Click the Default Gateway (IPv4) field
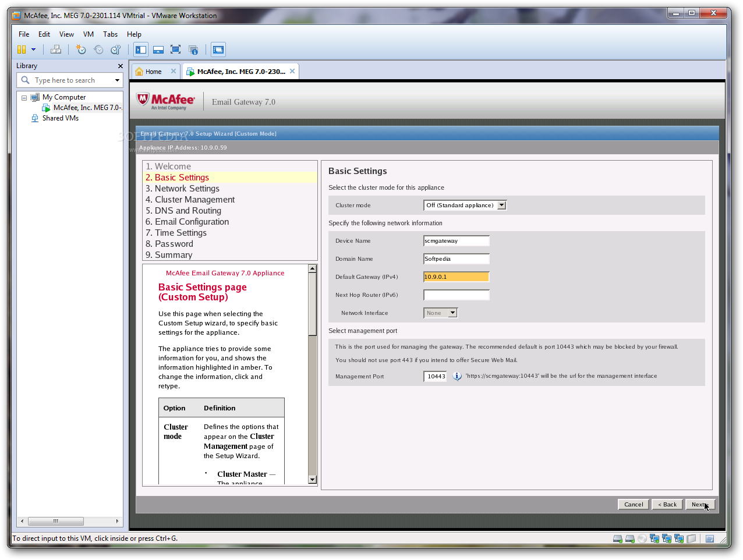The image size is (743, 560). tap(457, 277)
